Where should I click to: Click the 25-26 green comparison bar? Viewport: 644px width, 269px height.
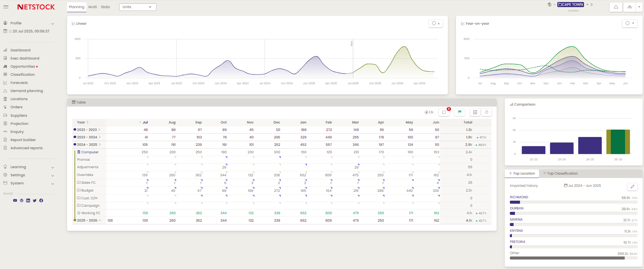618,142
